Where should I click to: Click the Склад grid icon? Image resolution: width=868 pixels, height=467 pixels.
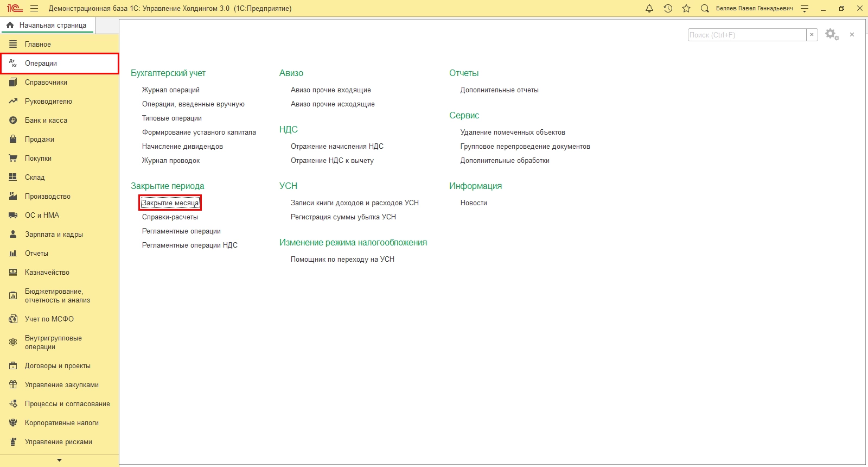(x=13, y=178)
